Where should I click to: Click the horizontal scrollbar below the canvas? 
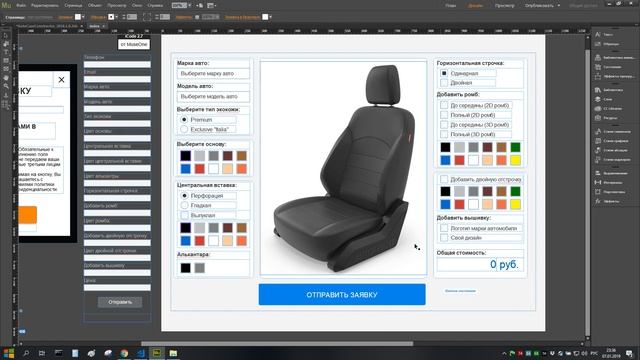277,344
